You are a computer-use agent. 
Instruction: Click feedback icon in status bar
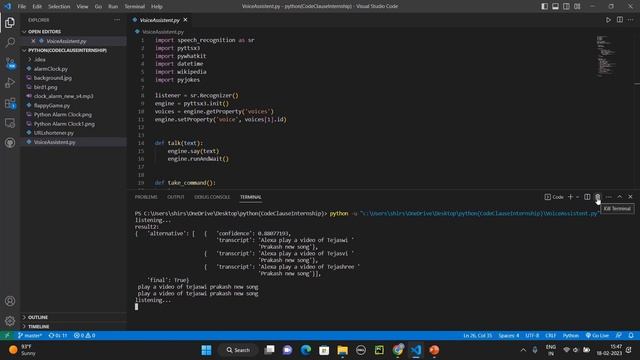(619, 335)
